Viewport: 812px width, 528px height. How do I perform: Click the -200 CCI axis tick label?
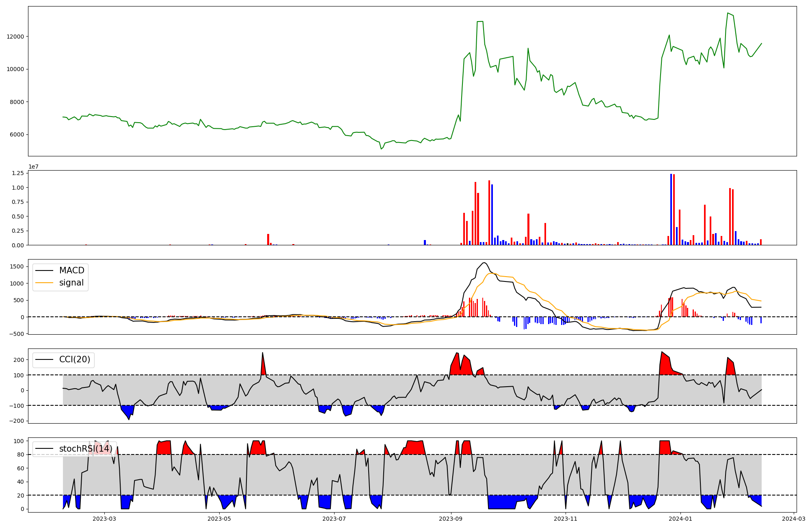tap(16, 421)
